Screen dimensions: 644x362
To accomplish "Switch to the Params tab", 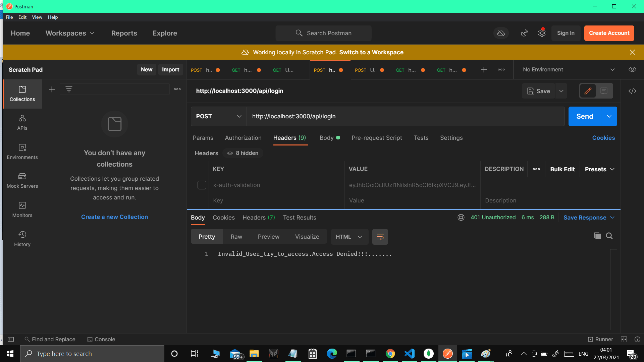I will tap(203, 138).
